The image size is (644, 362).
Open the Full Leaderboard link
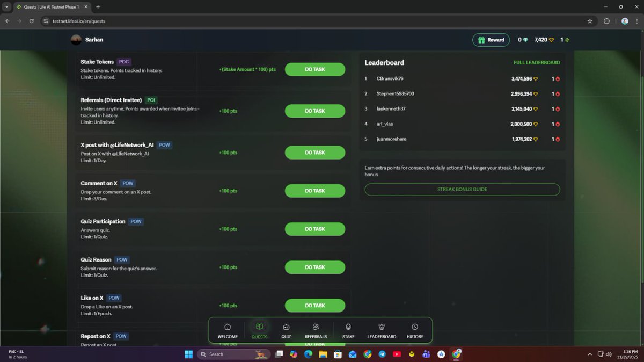pos(537,63)
